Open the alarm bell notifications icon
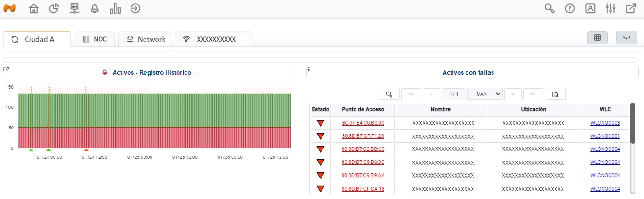This screenshot has width=644, height=199. [95, 8]
